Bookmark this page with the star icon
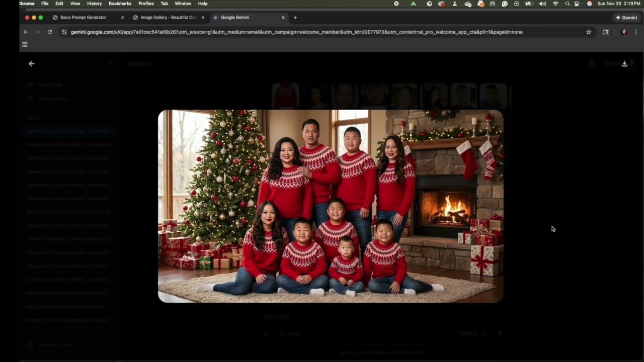 tap(589, 32)
